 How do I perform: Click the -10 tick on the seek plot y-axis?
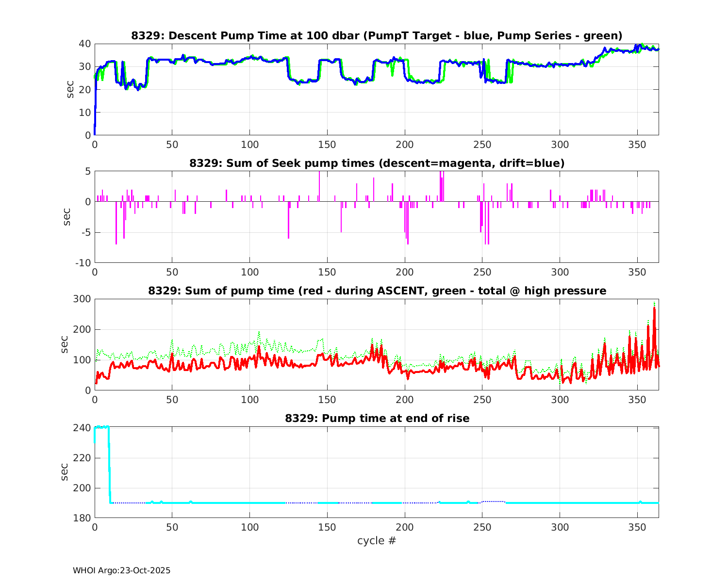pos(83,263)
